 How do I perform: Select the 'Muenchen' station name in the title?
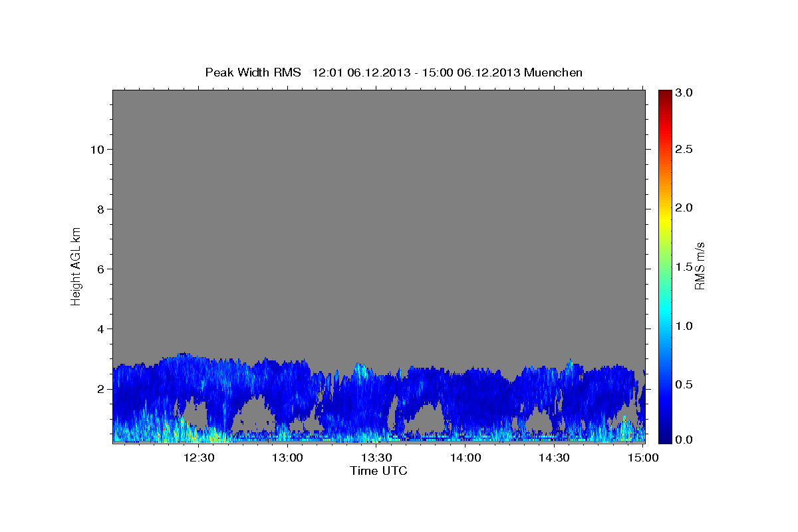click(x=553, y=72)
